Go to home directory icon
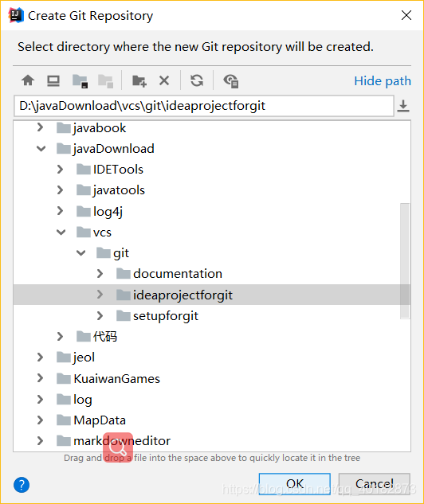This screenshot has height=504, width=424. coord(28,80)
